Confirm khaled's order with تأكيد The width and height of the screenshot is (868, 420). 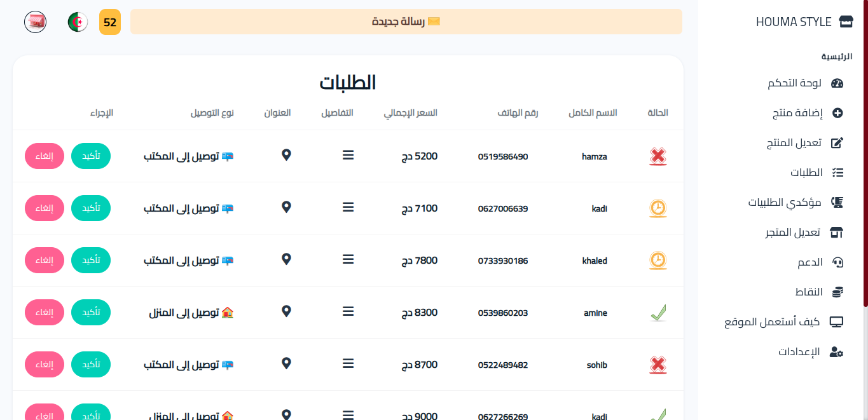pos(91,261)
